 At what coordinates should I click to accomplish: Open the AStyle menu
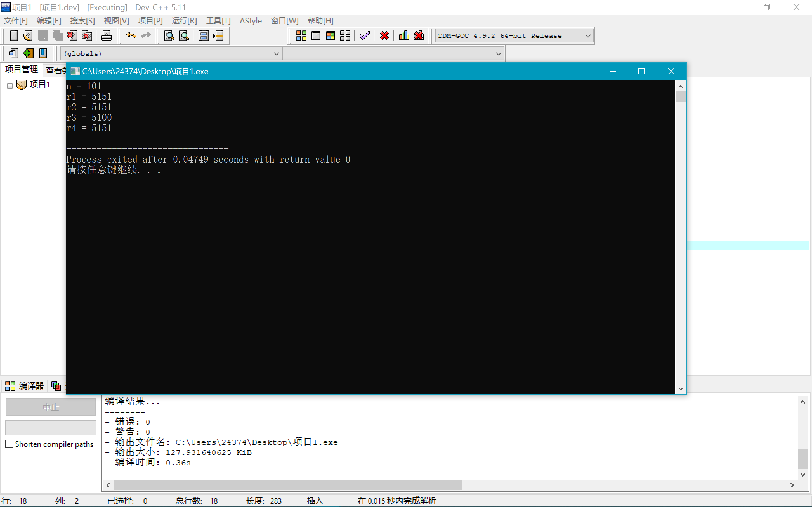pyautogui.click(x=250, y=21)
